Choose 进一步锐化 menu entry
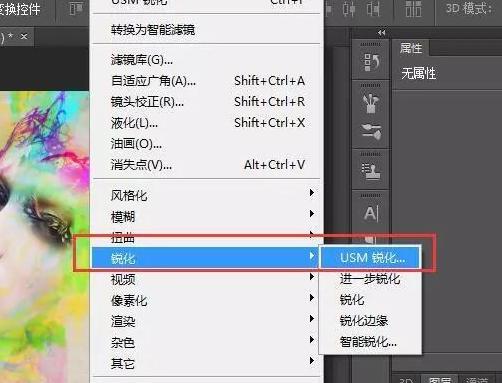Image resolution: width=502 pixels, height=383 pixels. tap(370, 278)
